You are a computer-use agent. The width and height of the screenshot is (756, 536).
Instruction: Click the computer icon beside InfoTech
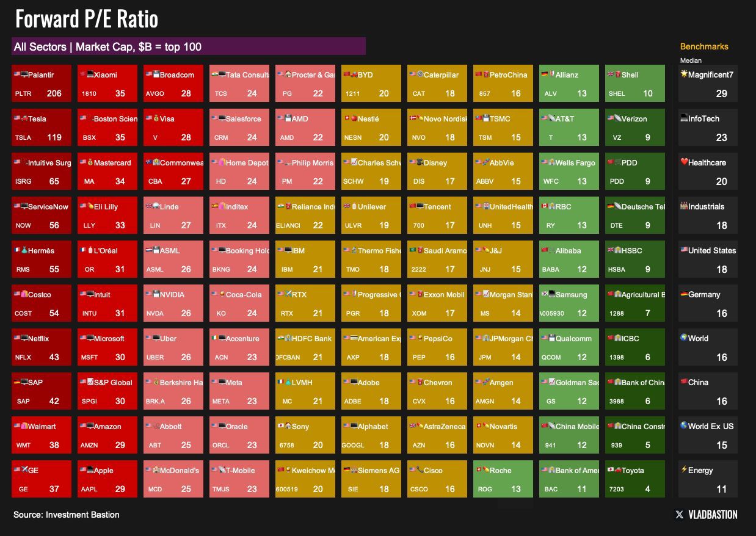[x=684, y=118]
